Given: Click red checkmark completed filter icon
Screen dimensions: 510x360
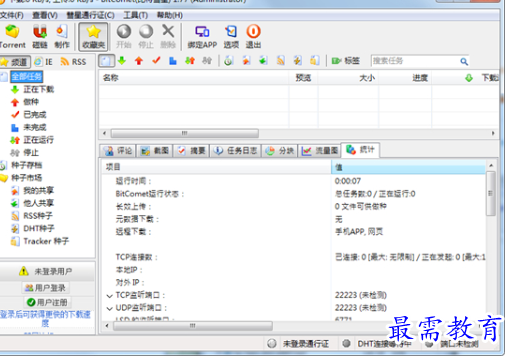Looking at the screenshot, I should click(156, 61).
